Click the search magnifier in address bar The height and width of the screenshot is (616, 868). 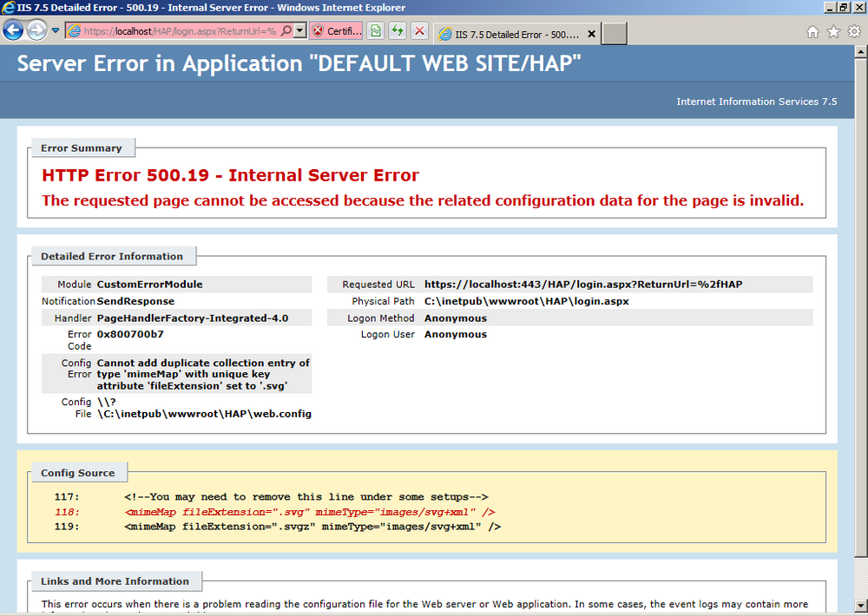[x=286, y=31]
